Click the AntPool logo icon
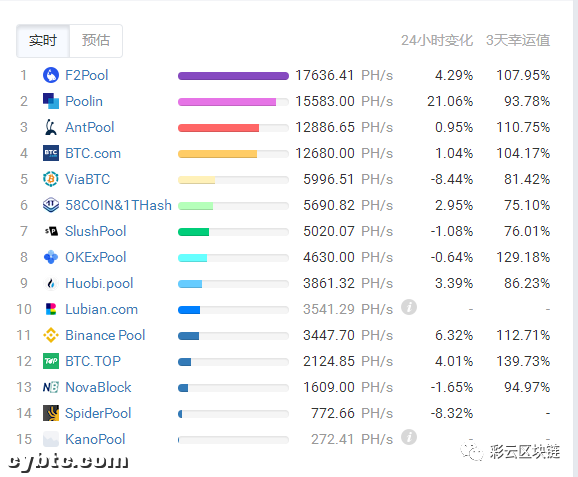The image size is (578, 477). pos(51,127)
